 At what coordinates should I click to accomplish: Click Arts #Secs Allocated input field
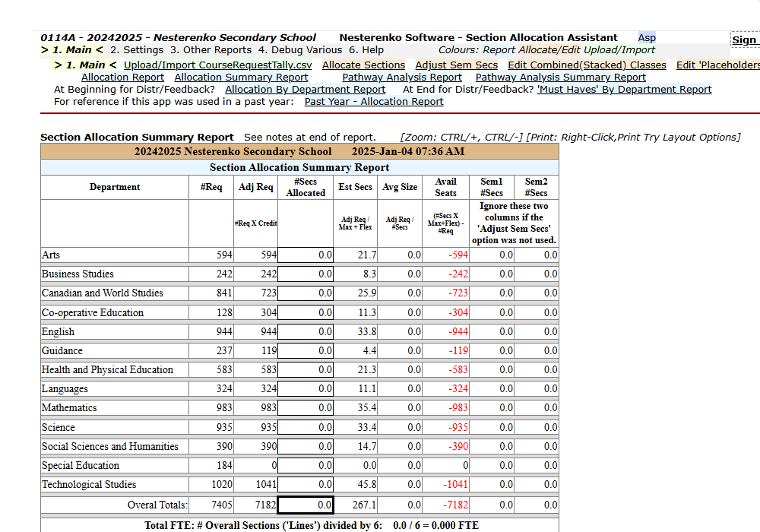(x=306, y=255)
